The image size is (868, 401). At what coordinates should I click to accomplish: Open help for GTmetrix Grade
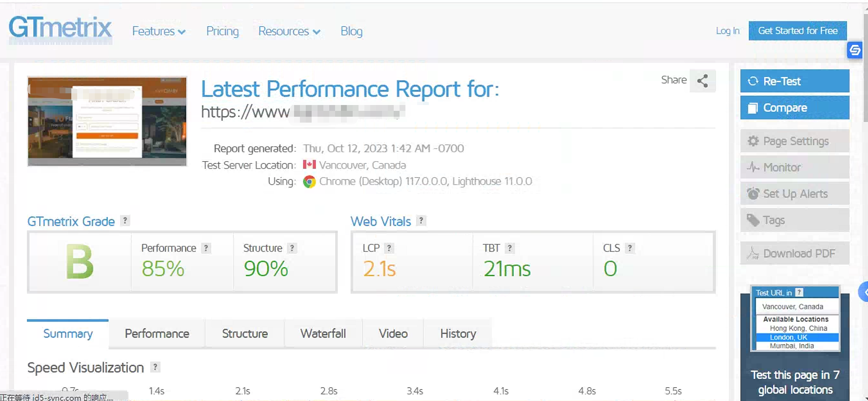point(125,221)
